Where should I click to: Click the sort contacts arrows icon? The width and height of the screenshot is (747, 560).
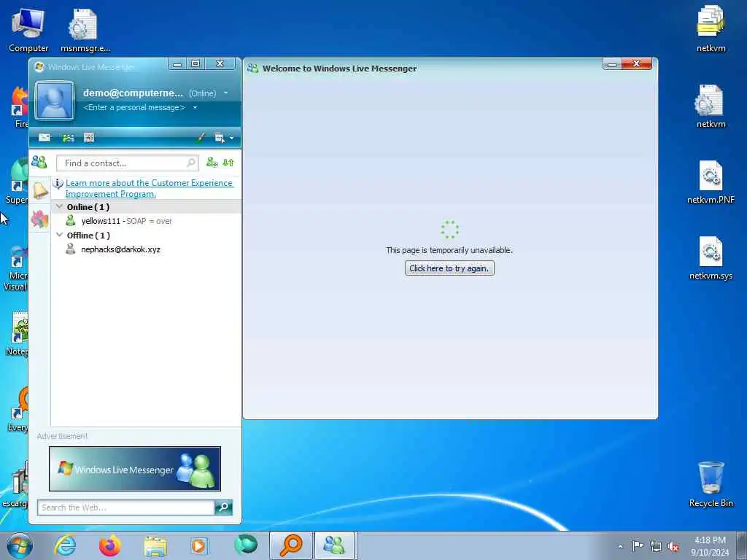click(228, 163)
